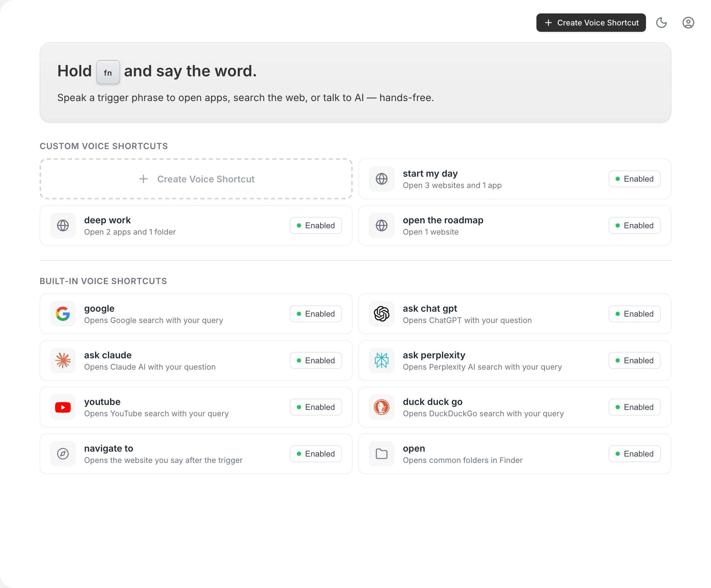Open the deep work shortcut title
The image size is (711, 588).
pos(107,220)
